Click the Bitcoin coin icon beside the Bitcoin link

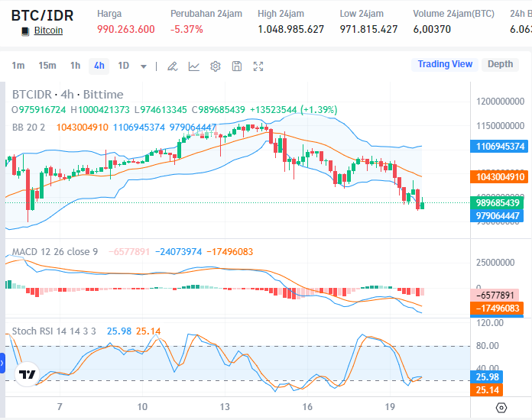25,31
